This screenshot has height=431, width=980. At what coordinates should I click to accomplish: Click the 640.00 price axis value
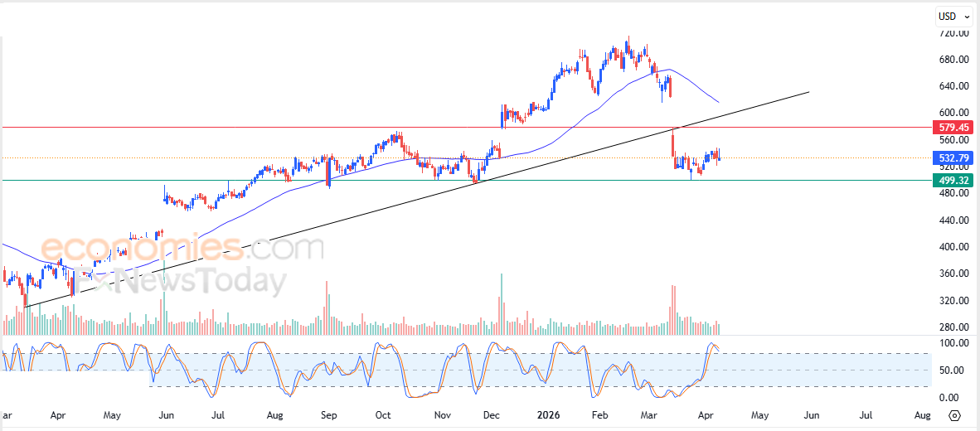coord(954,86)
